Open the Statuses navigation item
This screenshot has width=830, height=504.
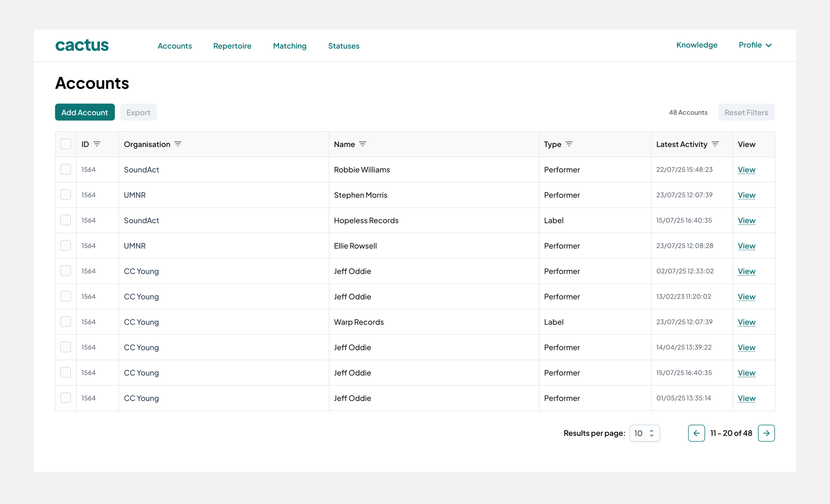344,46
